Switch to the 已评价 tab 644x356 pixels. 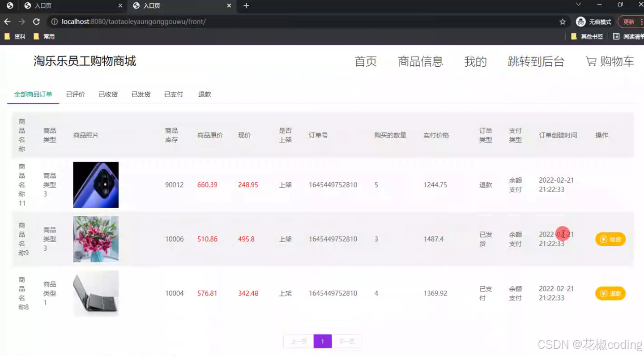point(75,94)
